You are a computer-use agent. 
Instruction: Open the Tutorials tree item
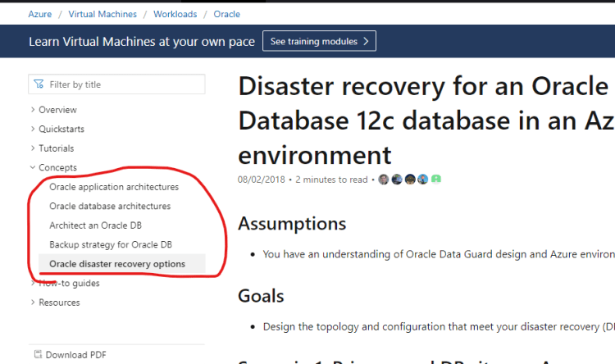(56, 148)
